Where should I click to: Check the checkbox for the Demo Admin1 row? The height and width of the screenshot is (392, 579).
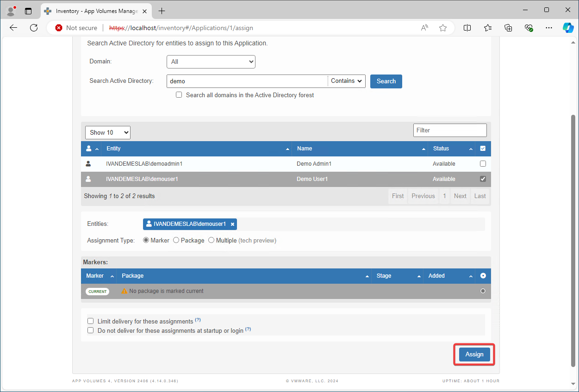(x=483, y=163)
